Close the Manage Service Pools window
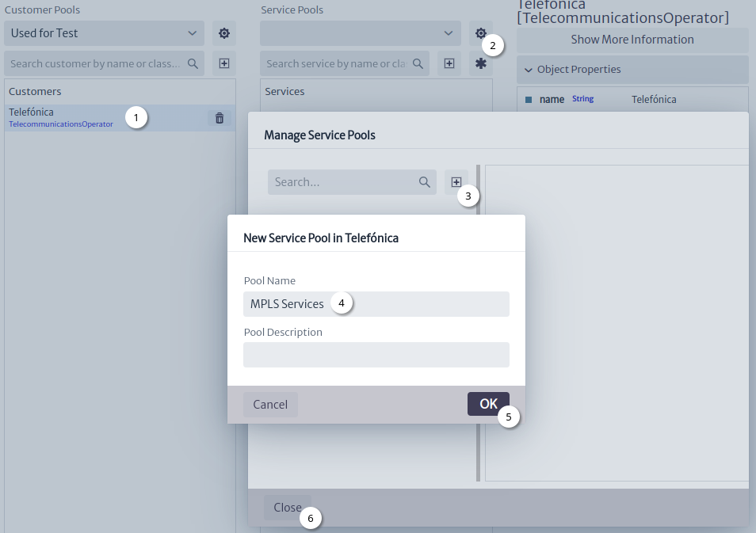 (x=288, y=508)
